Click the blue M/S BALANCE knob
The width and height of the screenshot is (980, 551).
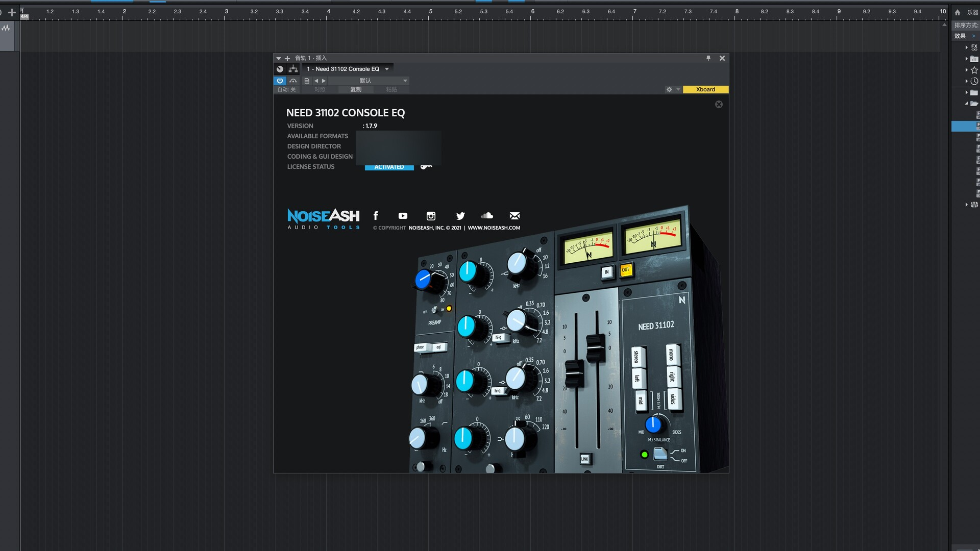(653, 424)
